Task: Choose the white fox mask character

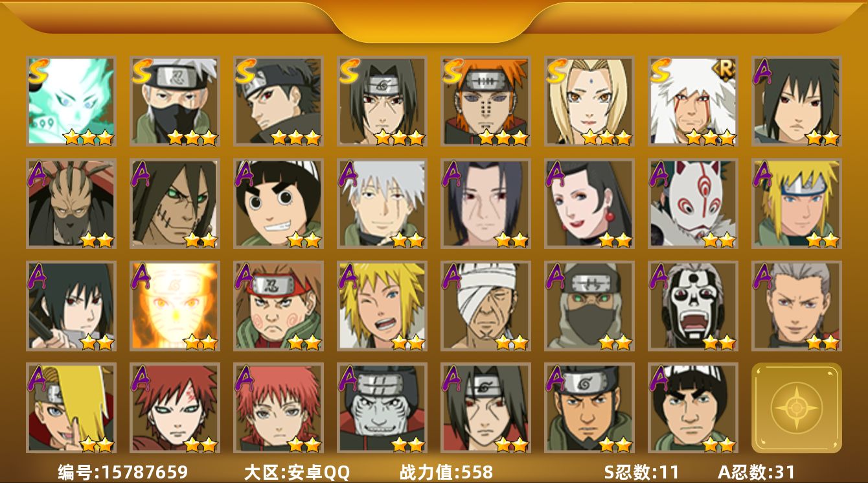Action: (693, 204)
